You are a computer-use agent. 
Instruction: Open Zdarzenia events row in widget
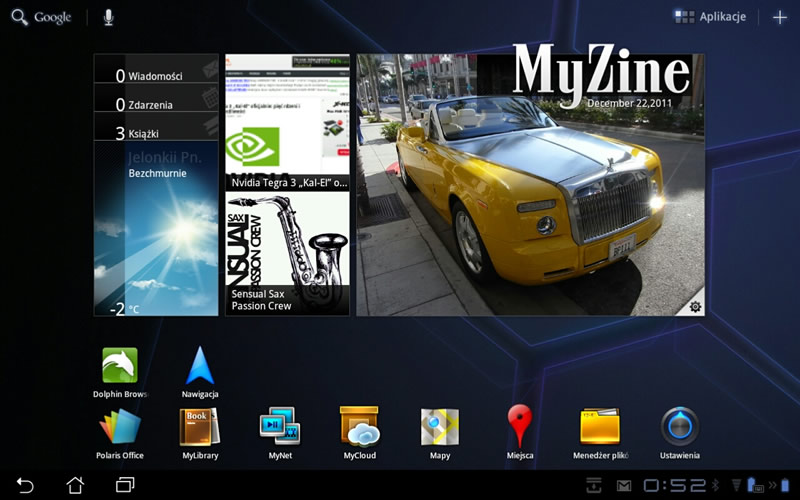click(156, 98)
